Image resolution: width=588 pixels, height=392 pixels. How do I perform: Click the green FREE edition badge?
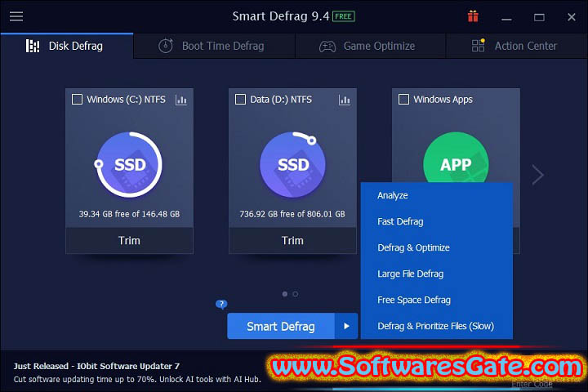(x=343, y=16)
